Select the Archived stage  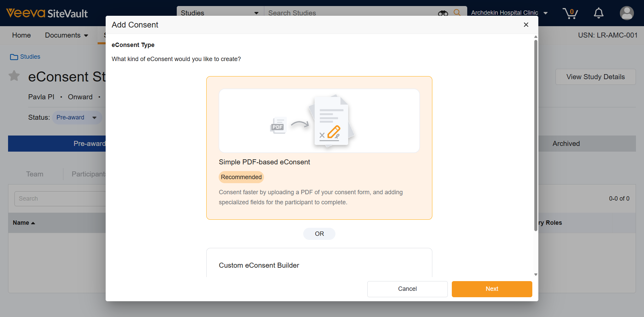click(x=566, y=144)
